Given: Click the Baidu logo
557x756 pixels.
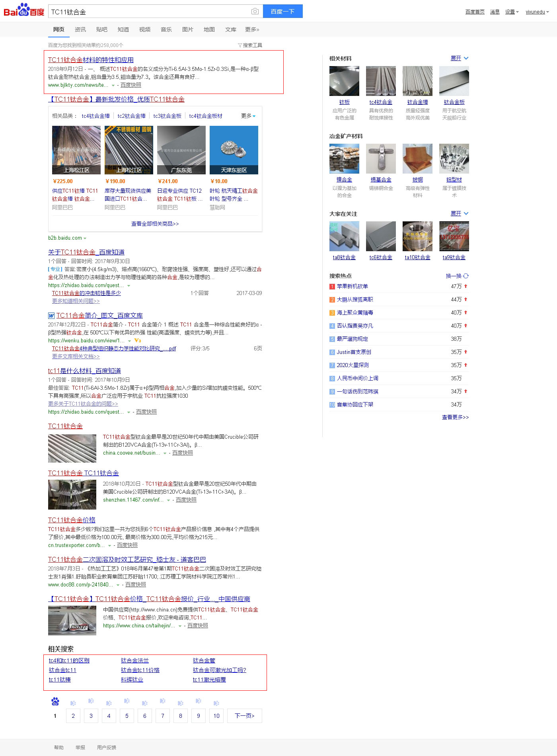Looking at the screenshot, I should point(24,10).
